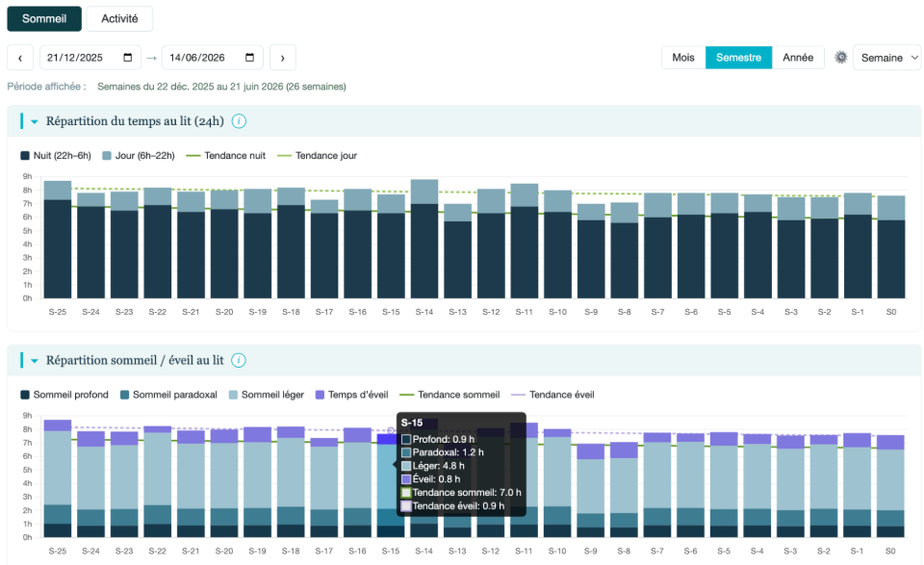Switch to the Activité tab
The height and width of the screenshot is (565, 924).
point(119,19)
